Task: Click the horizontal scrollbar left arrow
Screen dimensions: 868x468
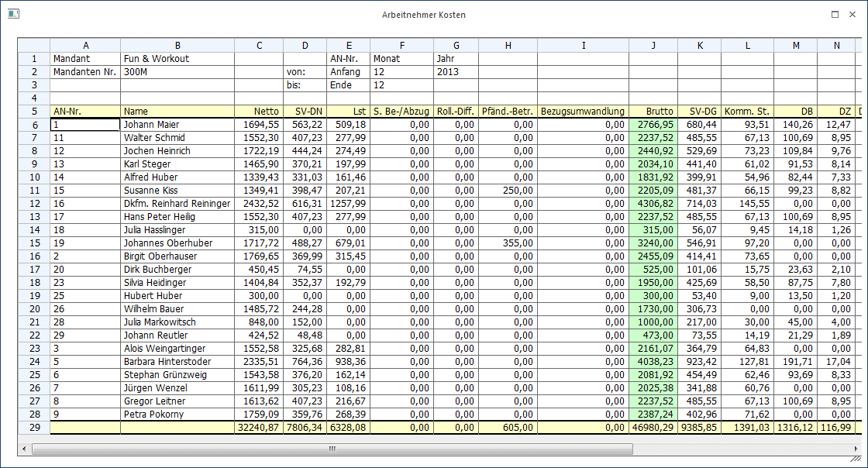Action: tap(24, 449)
